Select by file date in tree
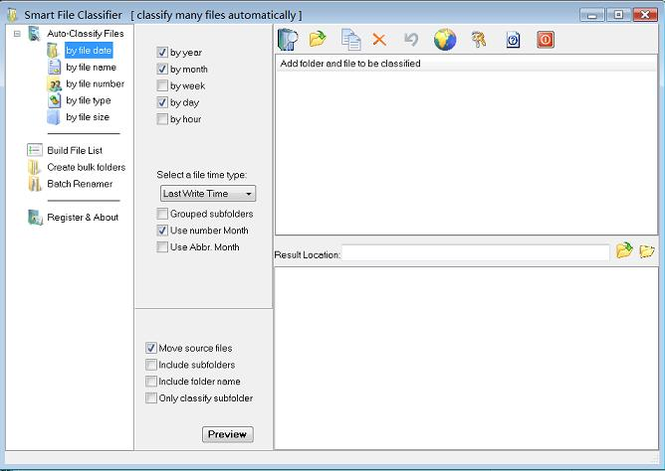 click(x=89, y=50)
